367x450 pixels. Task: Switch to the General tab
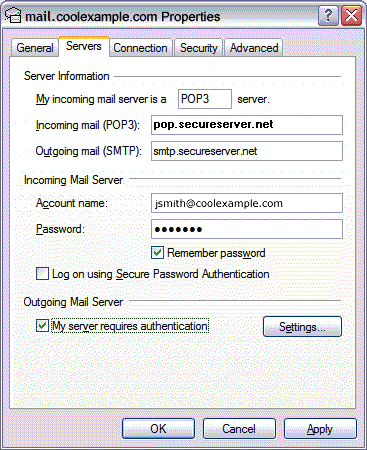pyautogui.click(x=35, y=48)
